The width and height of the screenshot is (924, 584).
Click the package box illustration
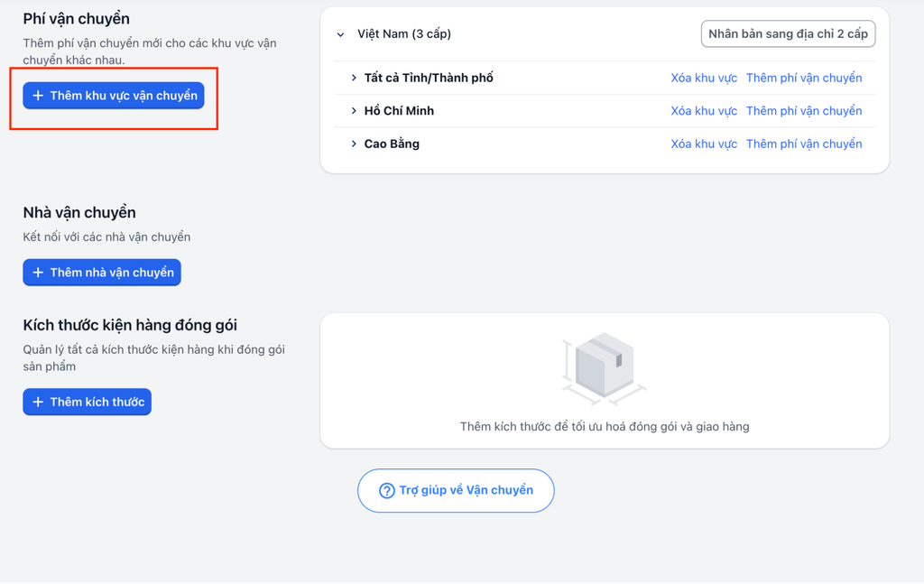pos(604,368)
